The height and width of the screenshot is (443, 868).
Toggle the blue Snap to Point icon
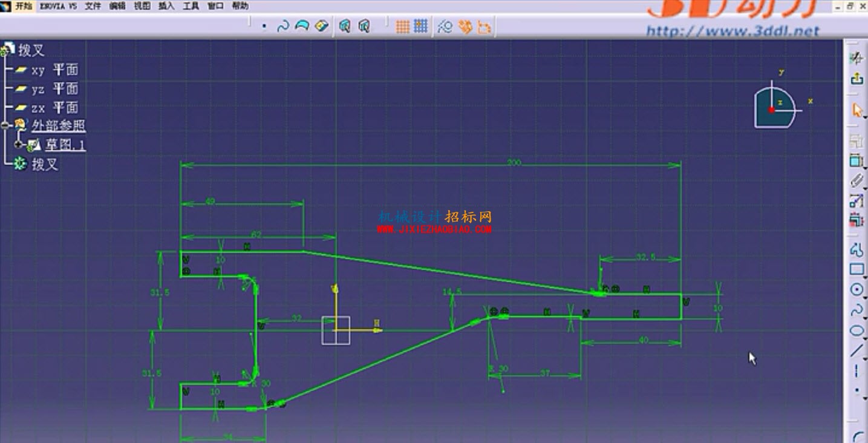click(421, 26)
